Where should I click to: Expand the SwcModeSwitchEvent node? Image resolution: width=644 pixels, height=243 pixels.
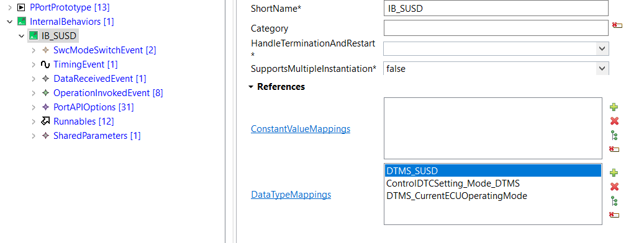pyautogui.click(x=34, y=50)
